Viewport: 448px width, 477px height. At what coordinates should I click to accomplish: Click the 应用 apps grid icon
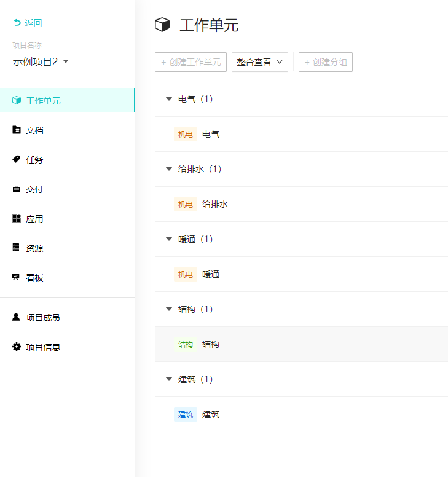click(x=17, y=218)
